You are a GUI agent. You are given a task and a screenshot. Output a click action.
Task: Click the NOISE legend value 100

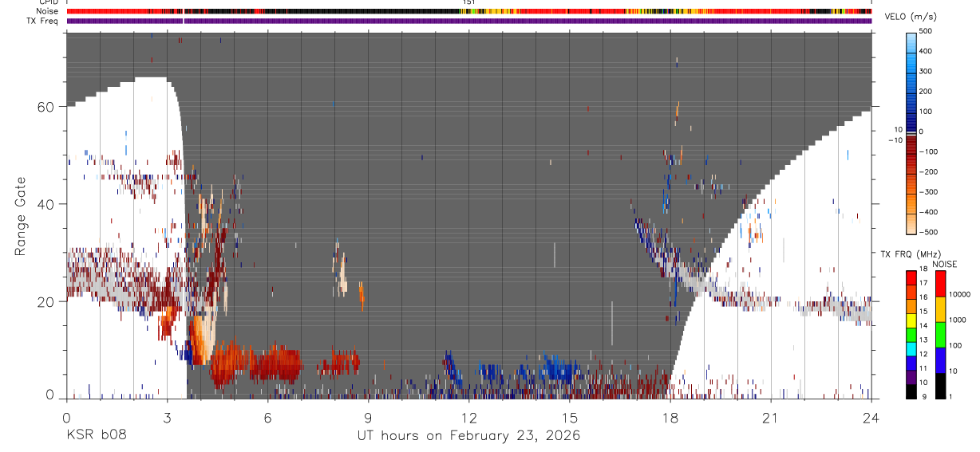coord(956,345)
